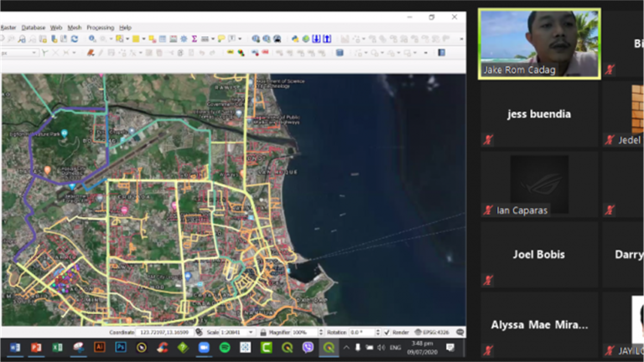This screenshot has width=644, height=362.
Task: Select the Alyssa Mae Mira... participant tile
Action: click(x=539, y=325)
